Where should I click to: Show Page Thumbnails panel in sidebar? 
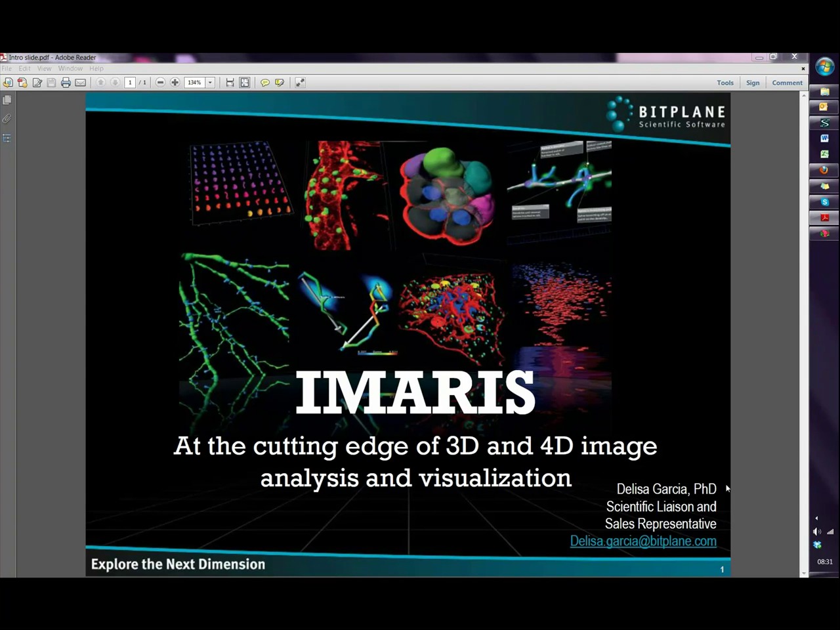[7, 100]
